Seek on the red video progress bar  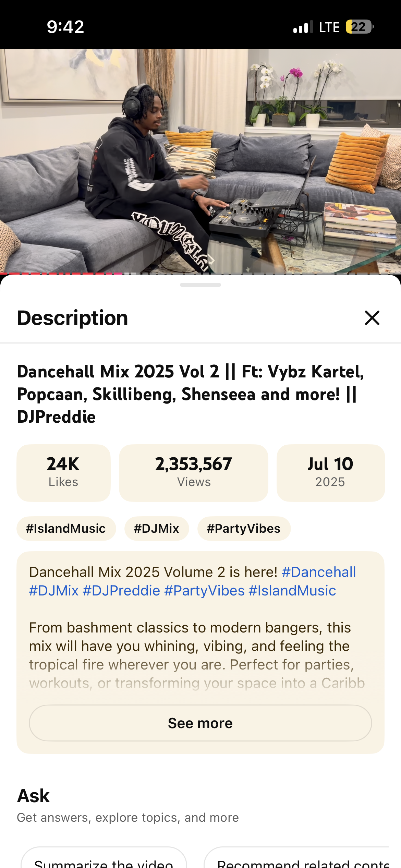pyautogui.click(x=200, y=273)
